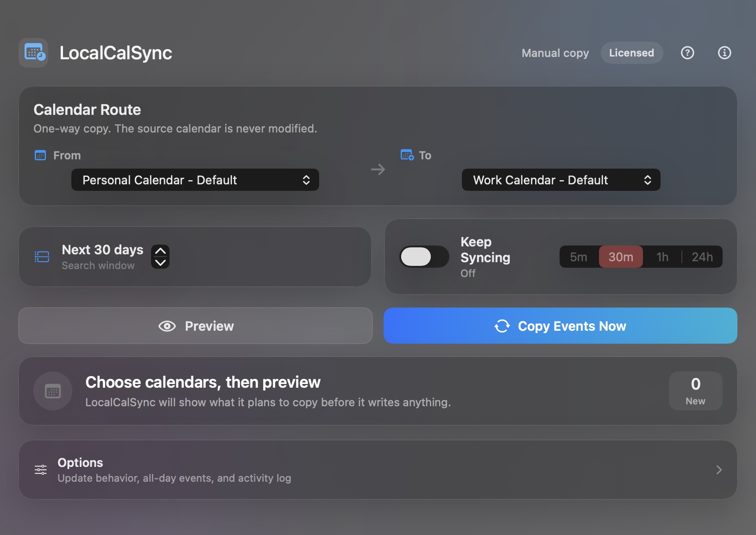The image size is (756, 535).
Task: Select the 24h sync interval
Action: (702, 257)
